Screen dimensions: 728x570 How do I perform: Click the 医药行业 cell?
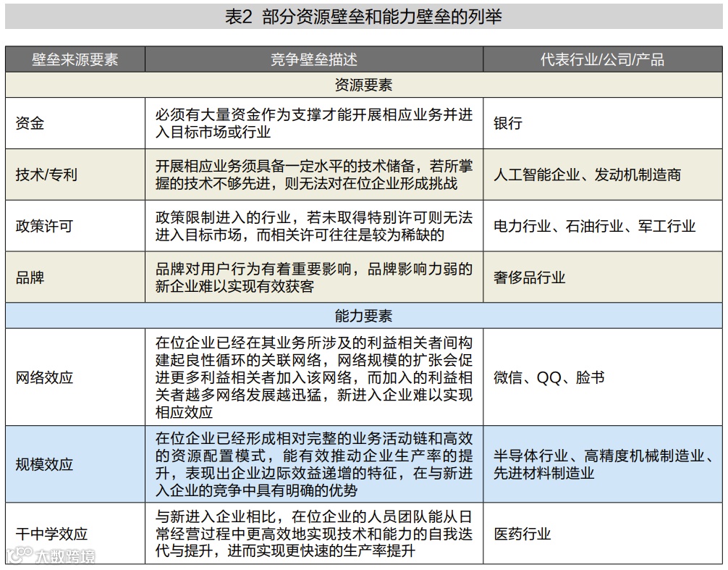click(x=603, y=534)
